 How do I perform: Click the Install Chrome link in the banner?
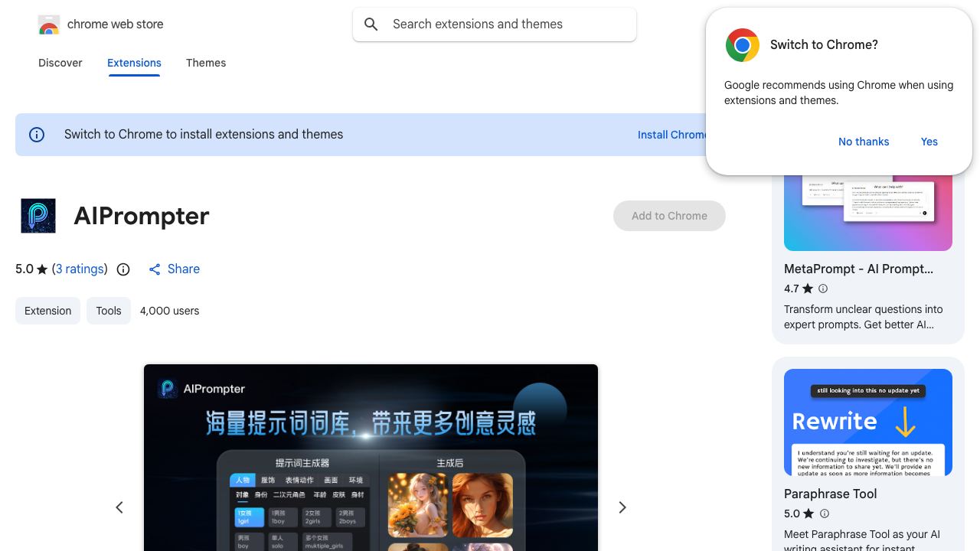point(672,135)
